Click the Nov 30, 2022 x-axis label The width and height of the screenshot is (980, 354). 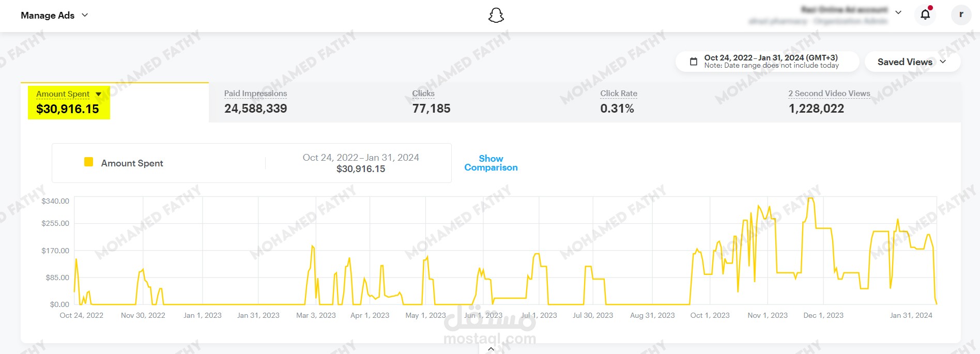pyautogui.click(x=143, y=315)
